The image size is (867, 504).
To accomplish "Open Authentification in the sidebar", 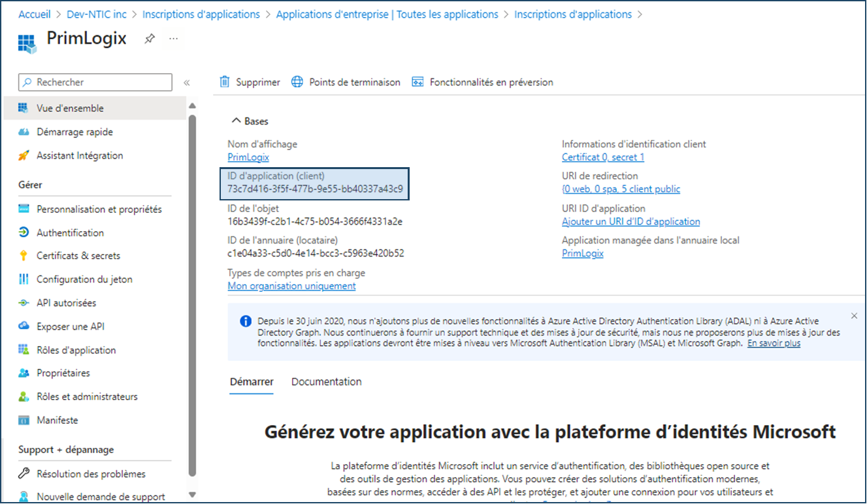I will (70, 232).
